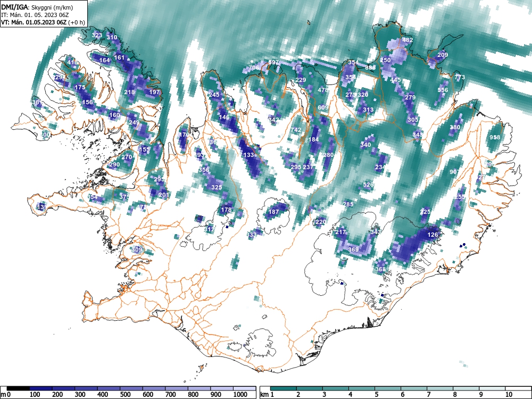Pick the 500–600 m purple legend swatch
The height and width of the screenshot is (399, 532).
click(x=131, y=388)
